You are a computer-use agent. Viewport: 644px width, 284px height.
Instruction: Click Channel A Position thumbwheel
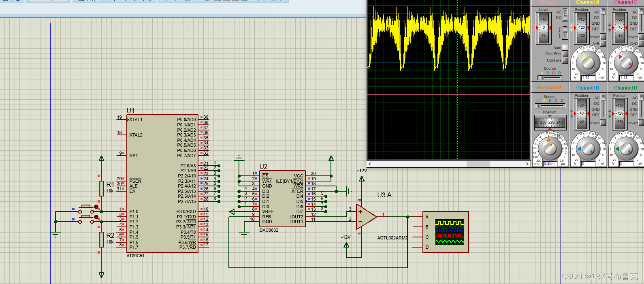pyautogui.click(x=582, y=28)
